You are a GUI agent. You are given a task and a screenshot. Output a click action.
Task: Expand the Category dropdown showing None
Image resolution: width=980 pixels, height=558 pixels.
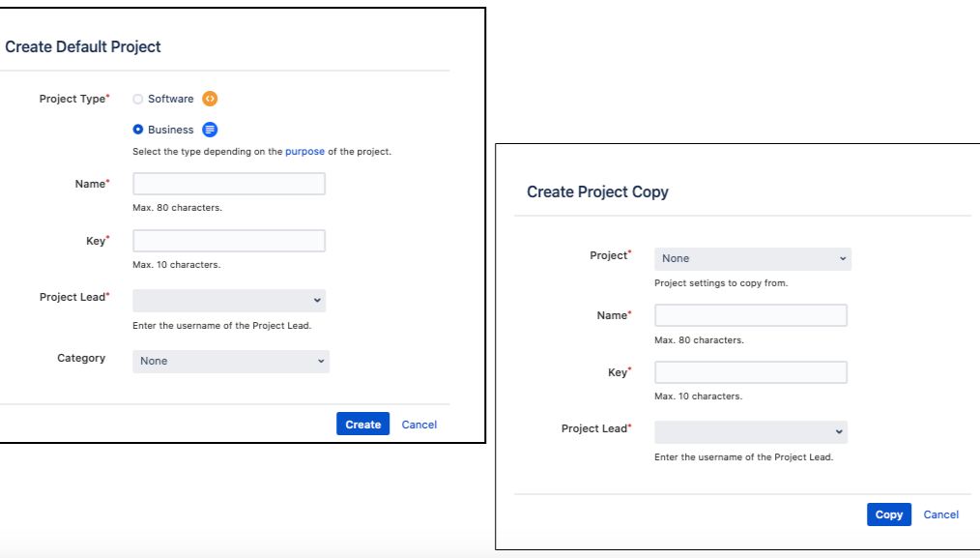[230, 361]
